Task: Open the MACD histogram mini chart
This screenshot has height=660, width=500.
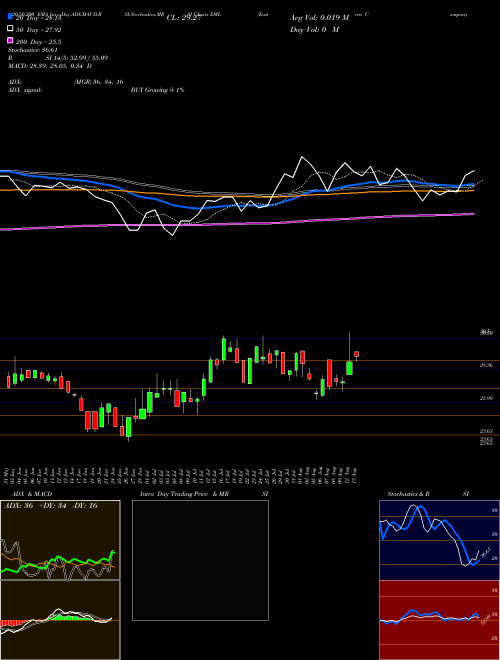Action: pos(60,620)
